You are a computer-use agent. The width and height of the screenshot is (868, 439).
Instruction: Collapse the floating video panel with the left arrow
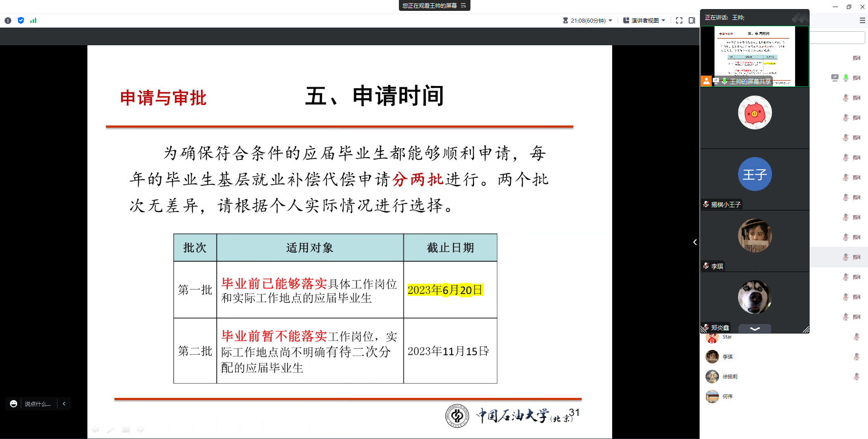695,242
